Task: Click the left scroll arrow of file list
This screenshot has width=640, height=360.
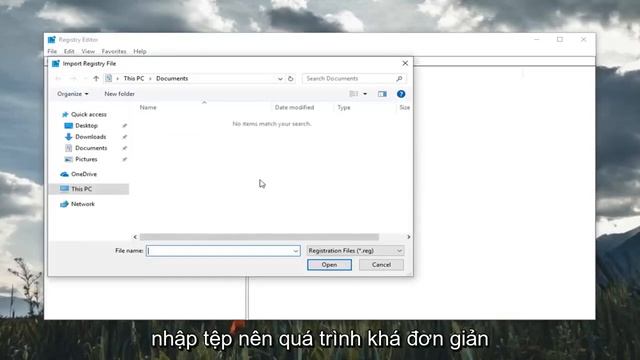Action: [135, 237]
